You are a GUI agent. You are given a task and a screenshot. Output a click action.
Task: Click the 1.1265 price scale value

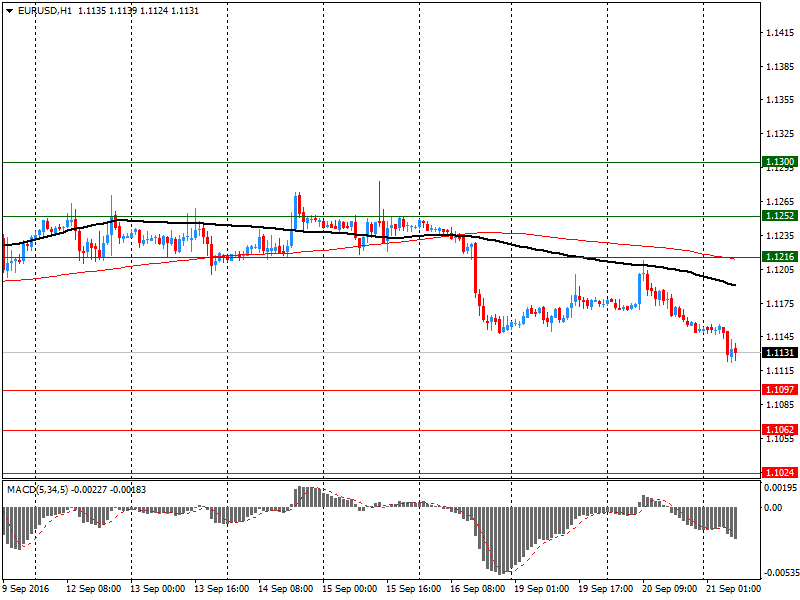(x=780, y=202)
